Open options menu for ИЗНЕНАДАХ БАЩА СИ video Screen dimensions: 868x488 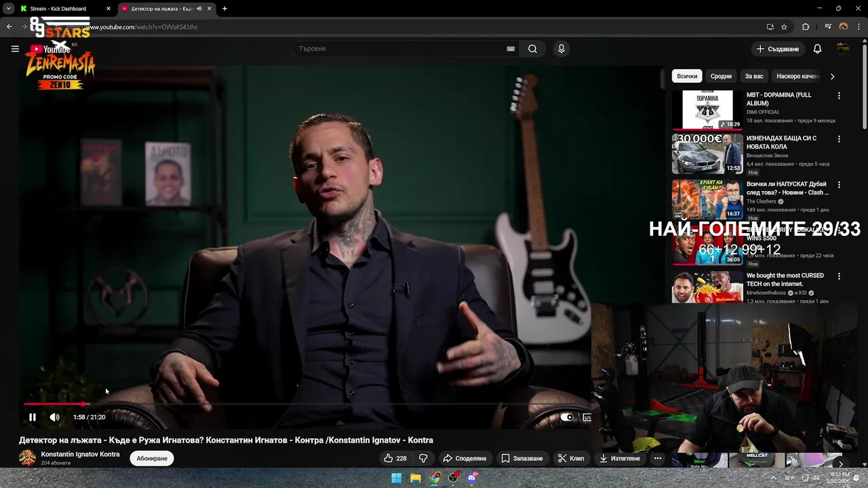(x=839, y=139)
